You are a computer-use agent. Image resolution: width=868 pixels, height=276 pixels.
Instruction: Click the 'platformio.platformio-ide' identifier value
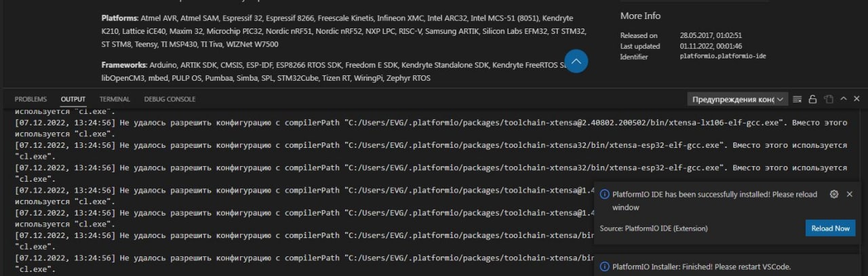(723, 57)
